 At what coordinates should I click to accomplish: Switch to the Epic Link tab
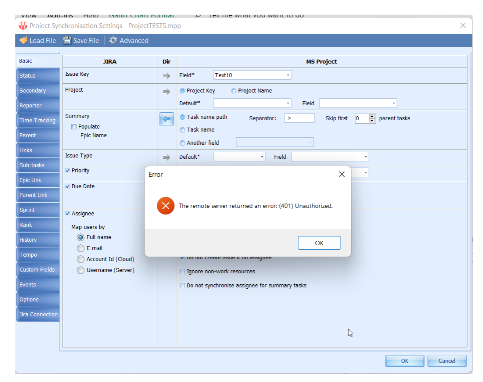point(38,180)
